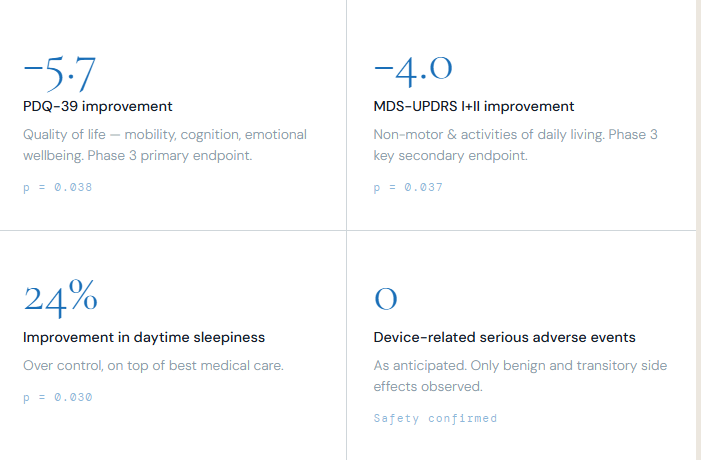701x460 pixels.
Task: Click the large −5.7 statistic figure
Action: pos(59,72)
